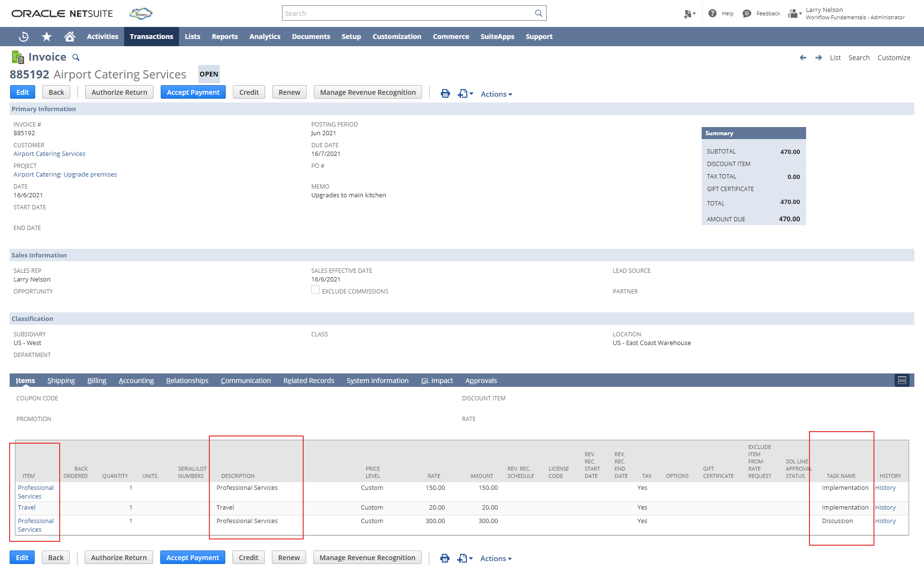Screen dimensions: 924x576
Task: Open the Feedback speech bubble icon
Action: point(747,13)
